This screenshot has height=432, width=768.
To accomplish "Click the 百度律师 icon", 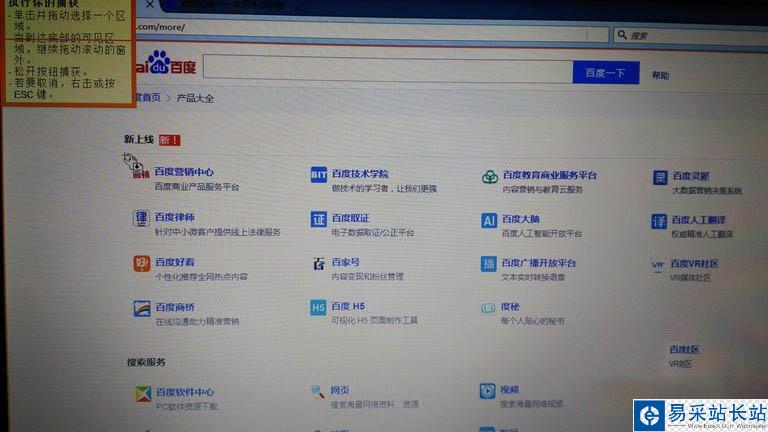I will click(x=141, y=217).
